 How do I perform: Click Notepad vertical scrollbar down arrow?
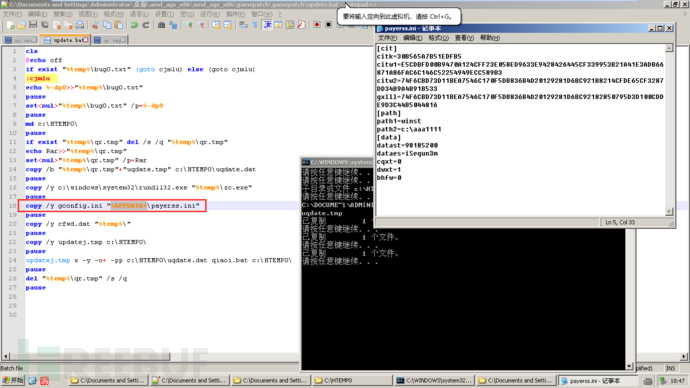pyautogui.click(x=669, y=212)
